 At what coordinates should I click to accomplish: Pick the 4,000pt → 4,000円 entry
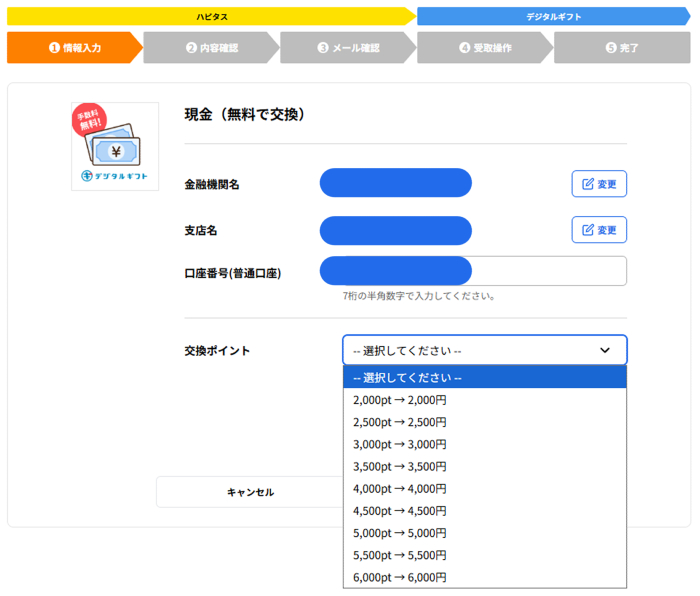[484, 489]
